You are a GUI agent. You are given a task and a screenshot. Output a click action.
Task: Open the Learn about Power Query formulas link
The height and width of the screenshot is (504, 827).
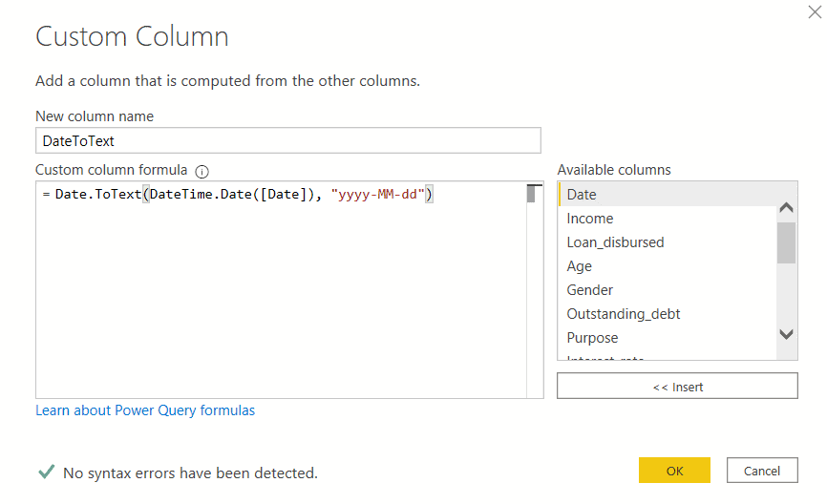pos(145,410)
